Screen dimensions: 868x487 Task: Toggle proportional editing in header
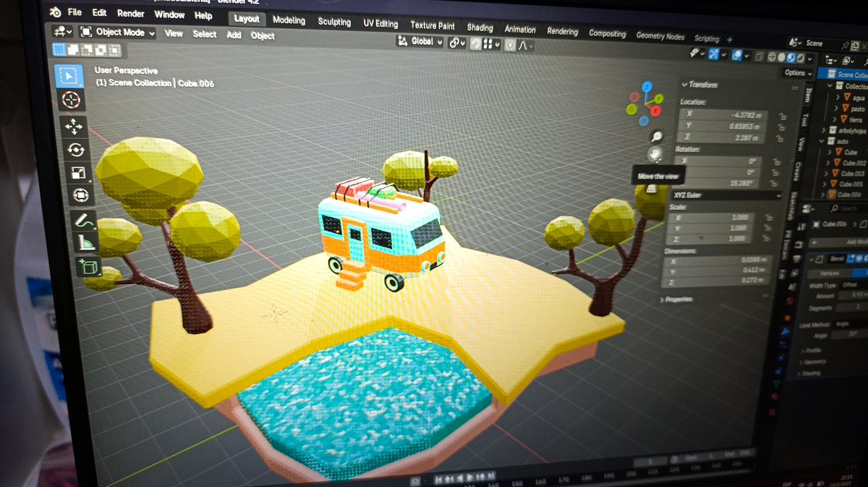click(x=510, y=45)
